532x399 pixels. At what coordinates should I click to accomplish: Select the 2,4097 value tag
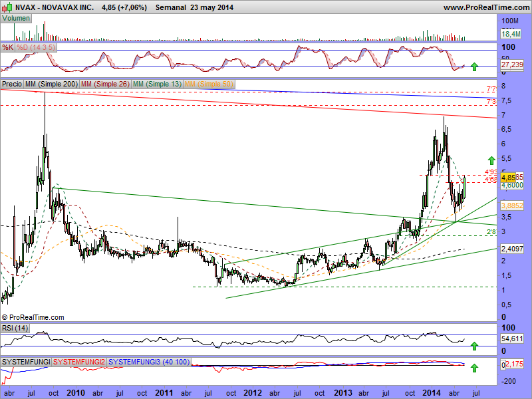coord(512,249)
